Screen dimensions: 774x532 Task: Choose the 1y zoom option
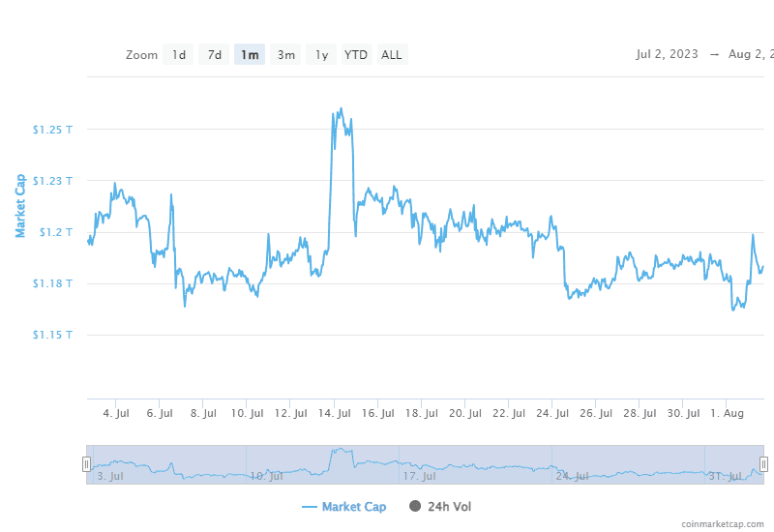coord(322,55)
